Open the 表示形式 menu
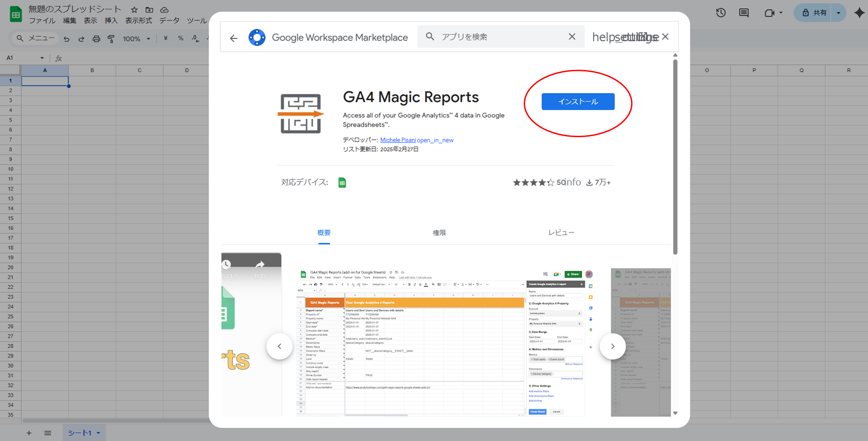This screenshot has width=868, height=441. click(x=138, y=21)
